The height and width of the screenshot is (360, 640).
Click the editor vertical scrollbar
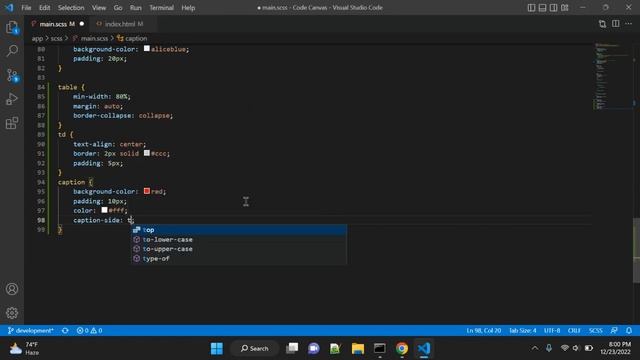pyautogui.click(x=636, y=250)
